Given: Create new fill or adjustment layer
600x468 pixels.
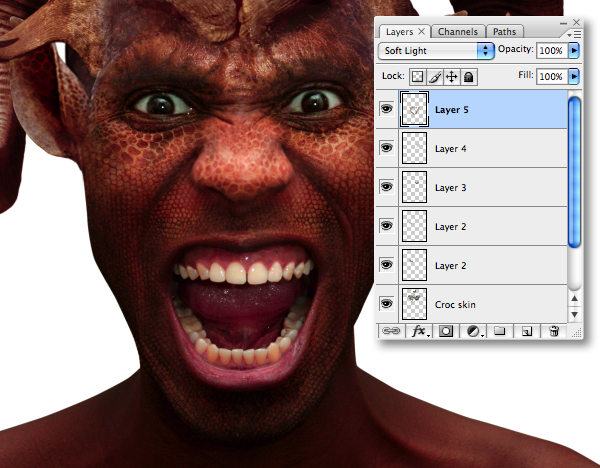Looking at the screenshot, I should pos(475,331).
